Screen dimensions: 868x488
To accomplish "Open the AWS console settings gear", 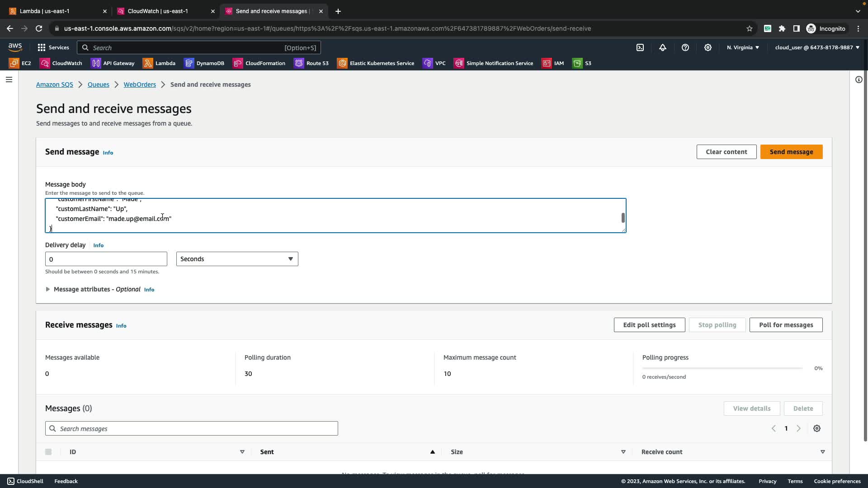I will (x=708, y=47).
